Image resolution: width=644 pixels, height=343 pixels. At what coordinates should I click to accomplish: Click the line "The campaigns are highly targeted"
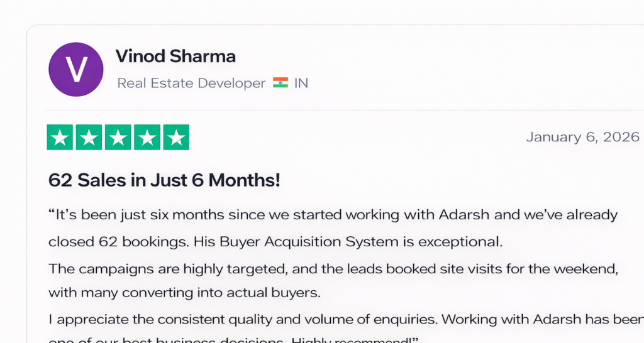(x=164, y=268)
